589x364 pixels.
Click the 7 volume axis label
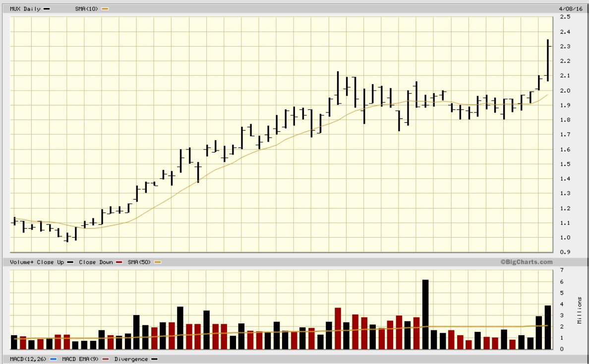click(x=562, y=270)
